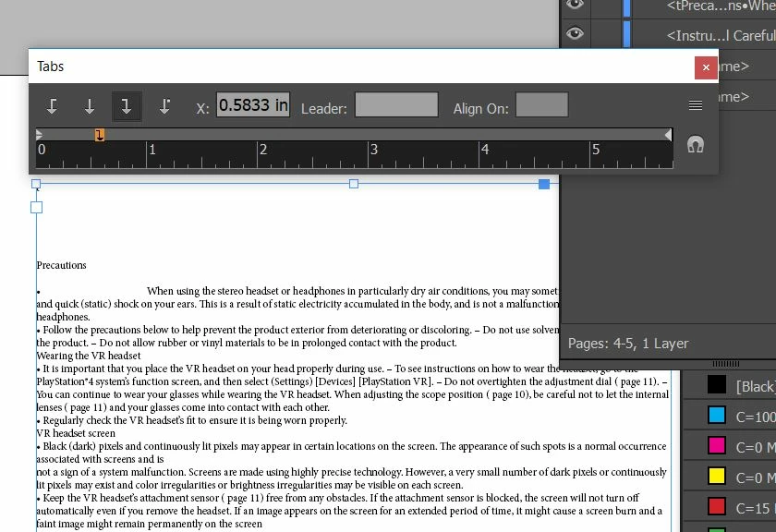Click the right-justified tab stop marker on ruler
Image resolution: width=776 pixels, height=532 pixels.
pyautogui.click(x=100, y=135)
